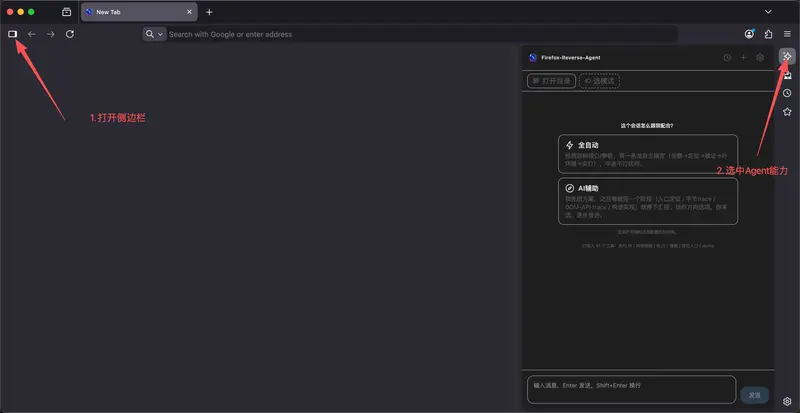Choose the AI辅助 mode card
Image resolution: width=800 pixels, height=413 pixels.
pos(648,201)
